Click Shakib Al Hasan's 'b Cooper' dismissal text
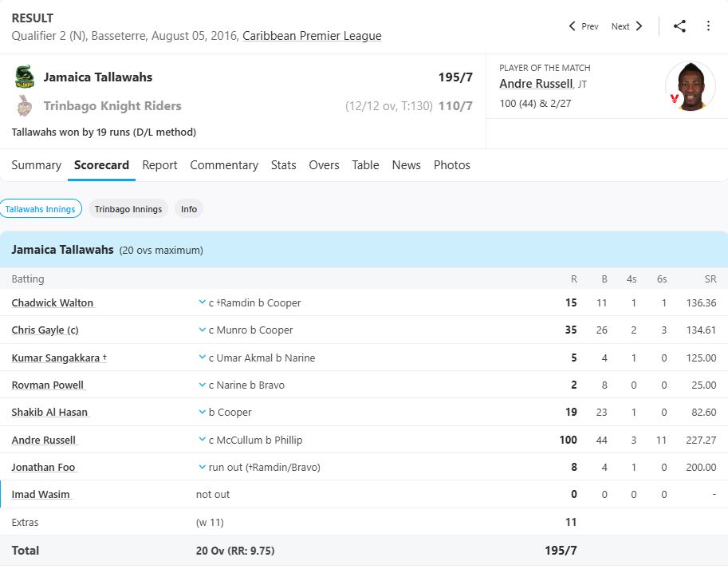 pyautogui.click(x=230, y=413)
